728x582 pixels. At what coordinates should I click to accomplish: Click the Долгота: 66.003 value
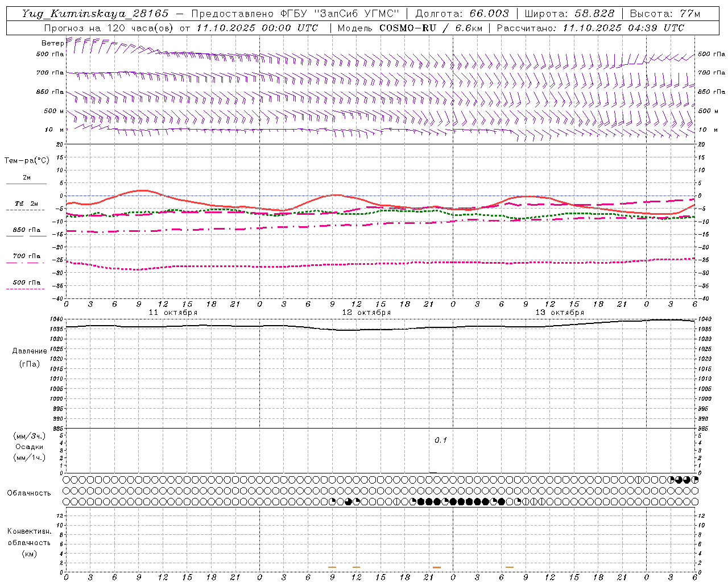point(462,14)
